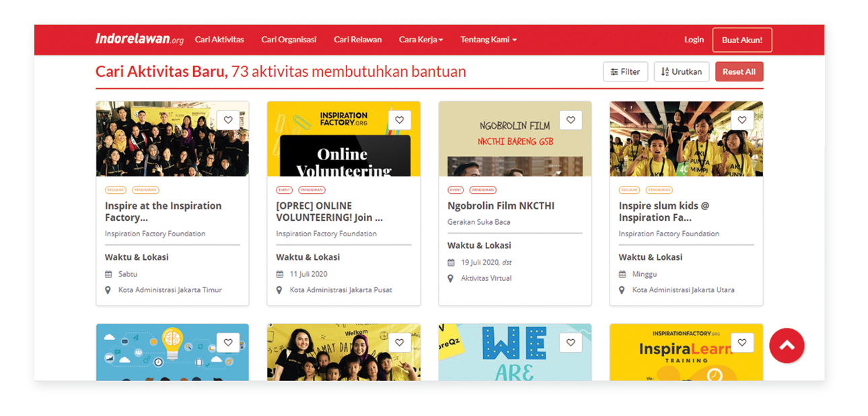Go to Cari Organisasi in the navbar

(289, 40)
